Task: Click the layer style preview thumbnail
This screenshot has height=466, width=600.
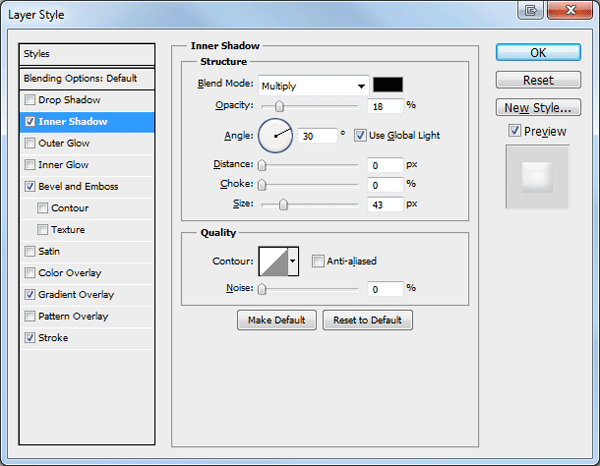Action: [x=537, y=177]
